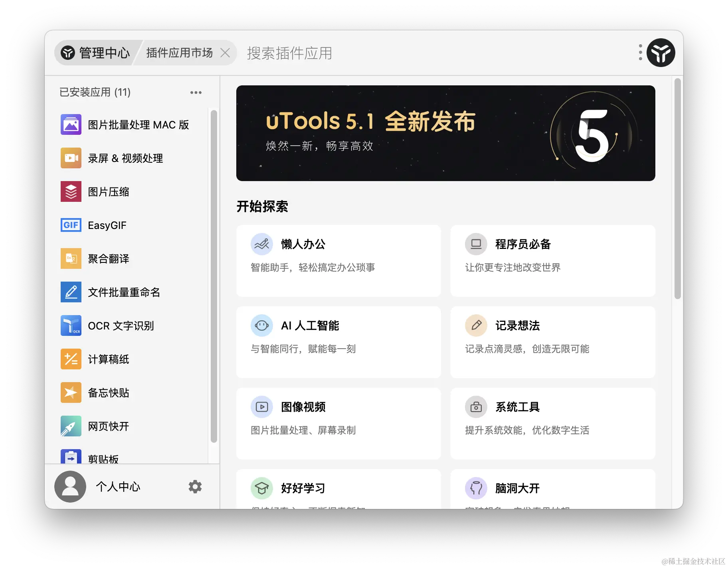
Task: Click the 记录点滴灵感，创造无限可能 description
Action: [x=527, y=349]
